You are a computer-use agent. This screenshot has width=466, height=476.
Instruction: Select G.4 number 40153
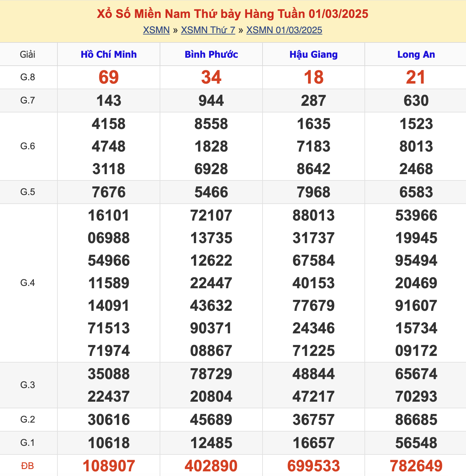point(314,283)
